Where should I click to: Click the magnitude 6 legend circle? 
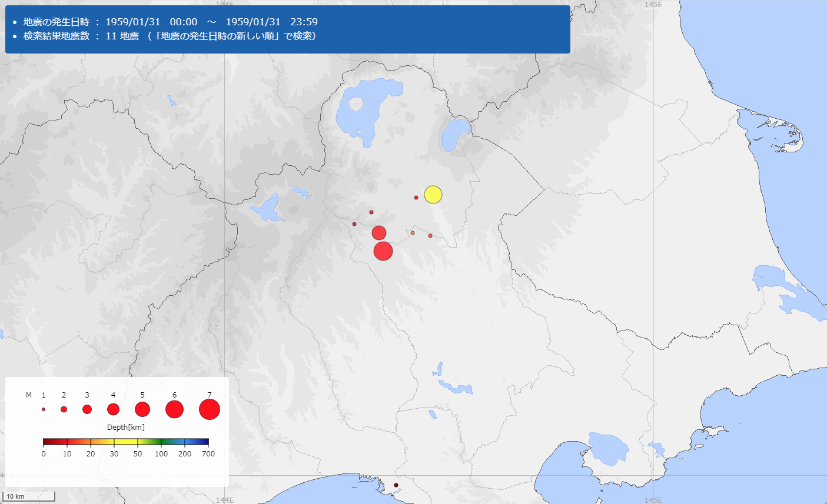click(174, 409)
